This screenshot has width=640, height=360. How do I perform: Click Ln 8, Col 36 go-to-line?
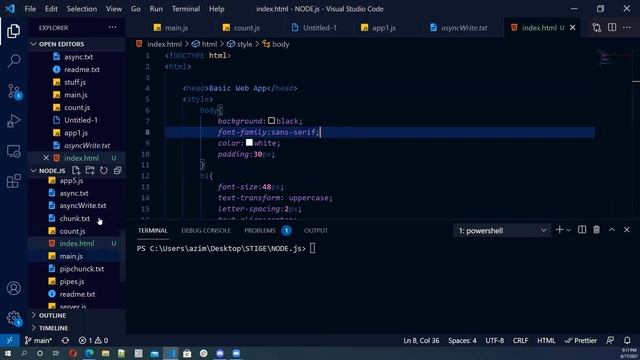click(x=422, y=340)
